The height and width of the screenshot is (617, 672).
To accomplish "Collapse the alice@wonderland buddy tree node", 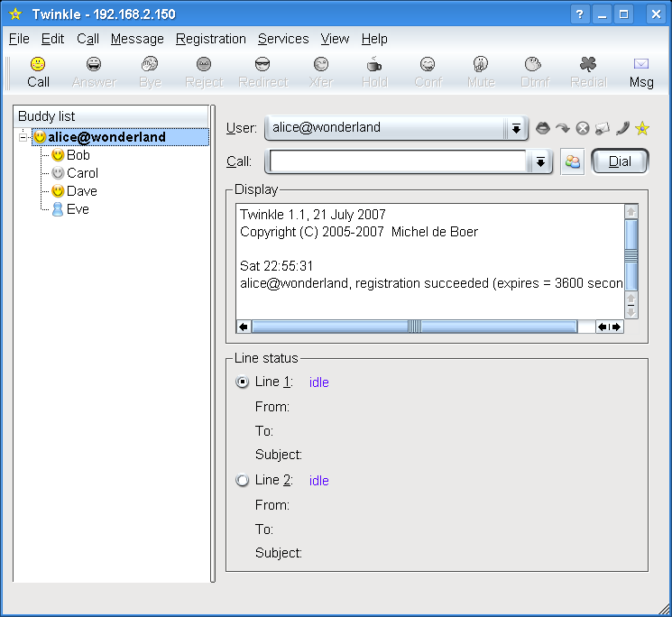I will 23,138.
